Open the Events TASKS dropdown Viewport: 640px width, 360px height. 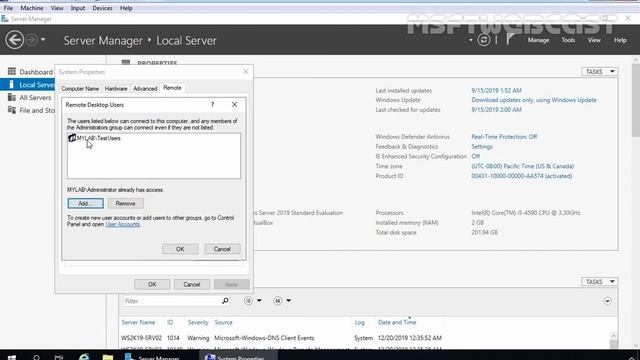[600, 282]
